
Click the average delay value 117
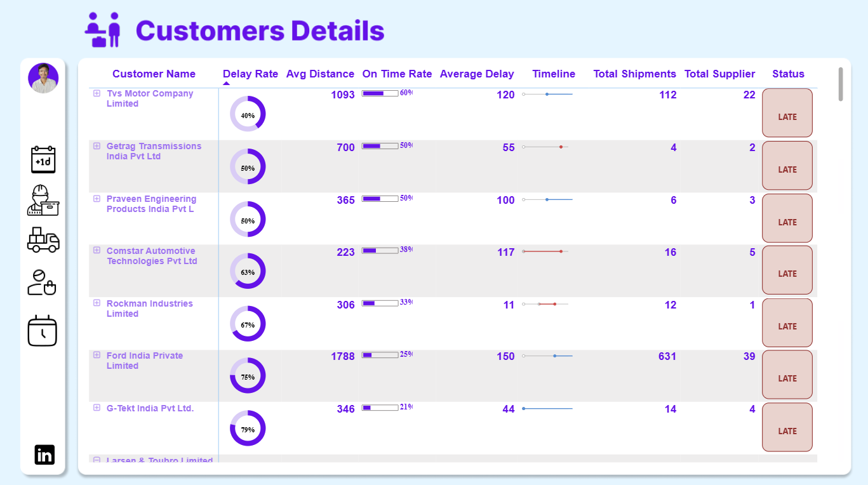click(506, 253)
